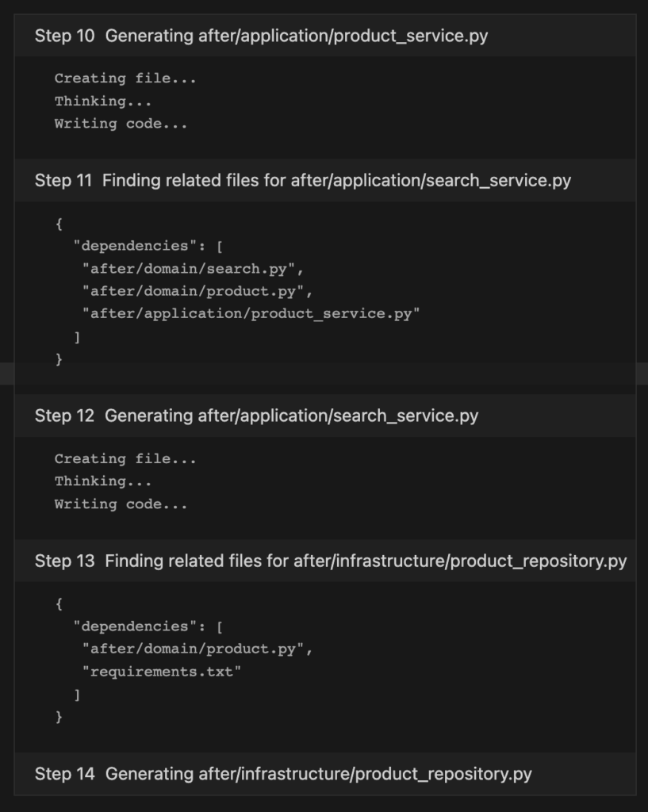648x812 pixels.
Task: Collapse Step 11 Finding related files header
Action: click(x=324, y=180)
